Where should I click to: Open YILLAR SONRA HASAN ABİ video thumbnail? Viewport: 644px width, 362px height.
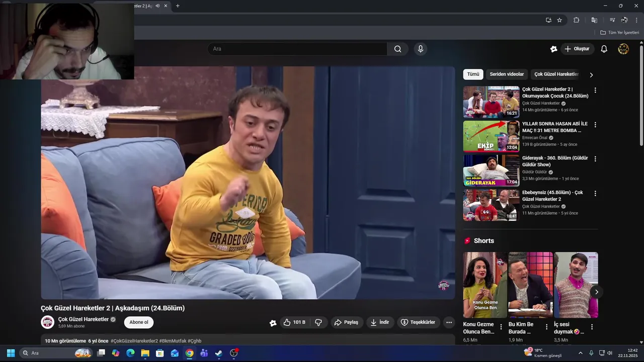pyautogui.click(x=491, y=136)
